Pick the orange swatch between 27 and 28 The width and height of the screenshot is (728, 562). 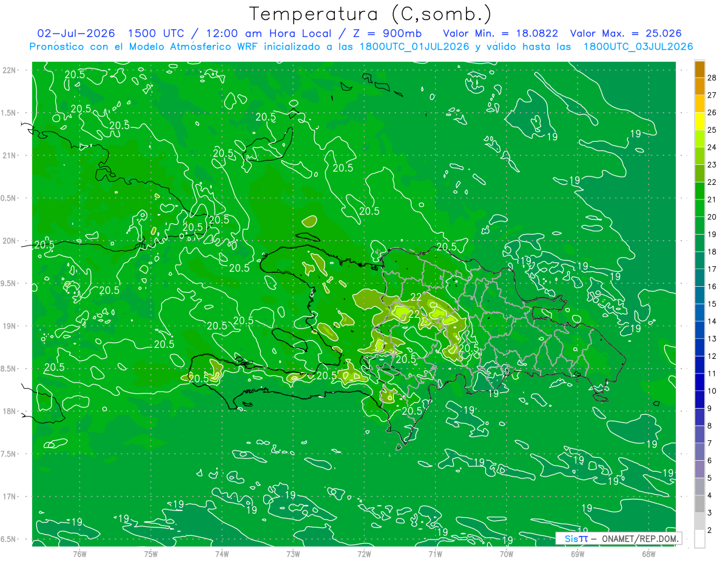coord(699,86)
